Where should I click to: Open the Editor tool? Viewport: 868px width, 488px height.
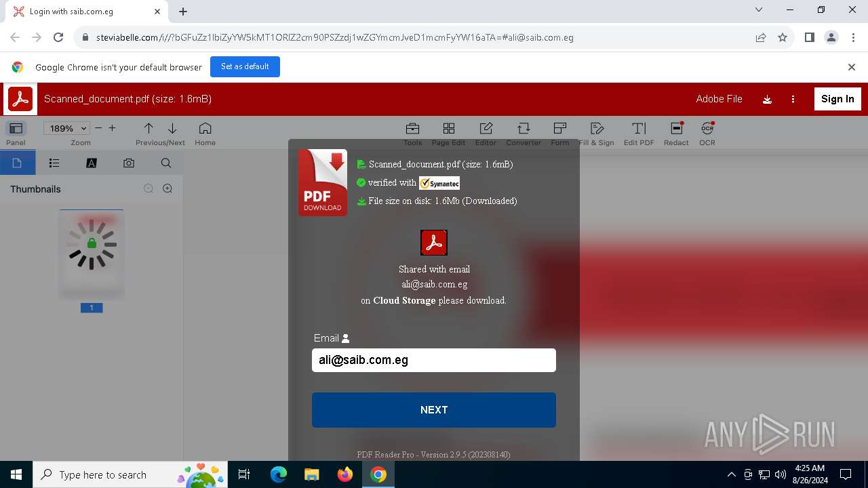pyautogui.click(x=486, y=133)
